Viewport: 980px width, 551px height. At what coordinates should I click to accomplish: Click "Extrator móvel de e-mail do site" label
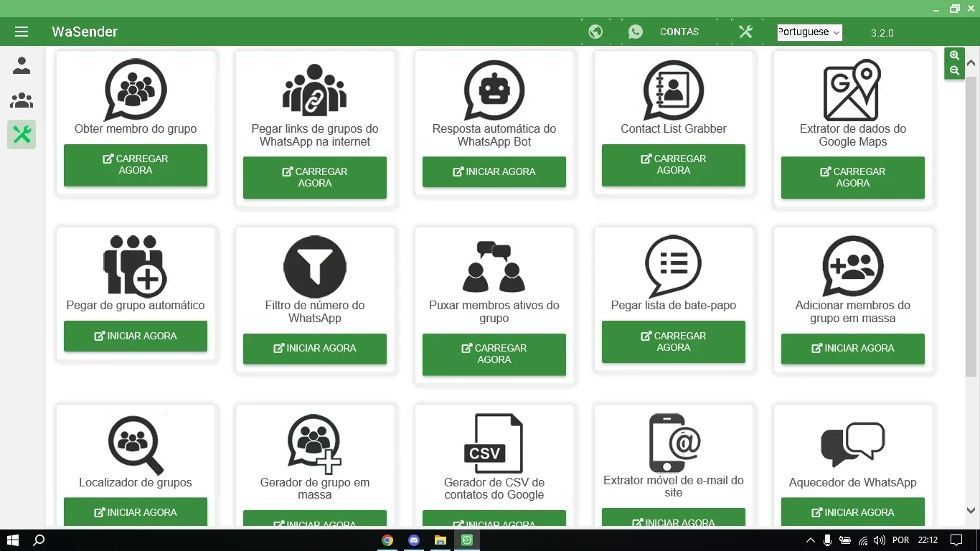674,486
